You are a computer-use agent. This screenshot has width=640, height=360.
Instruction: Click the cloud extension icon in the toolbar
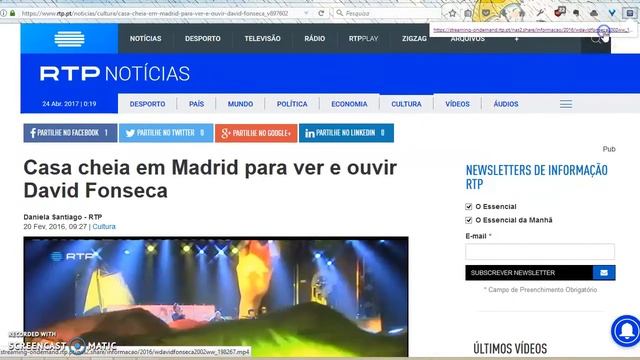tap(594, 13)
